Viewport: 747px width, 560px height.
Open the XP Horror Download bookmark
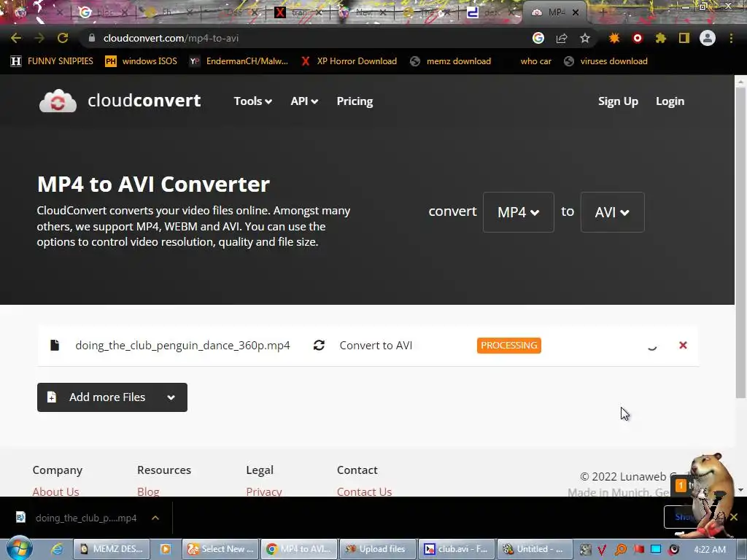(349, 61)
